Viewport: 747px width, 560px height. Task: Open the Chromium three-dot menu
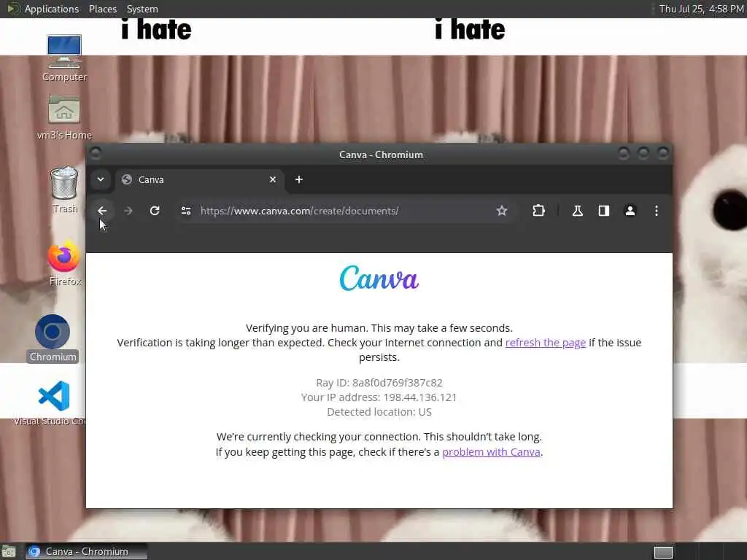pos(657,211)
